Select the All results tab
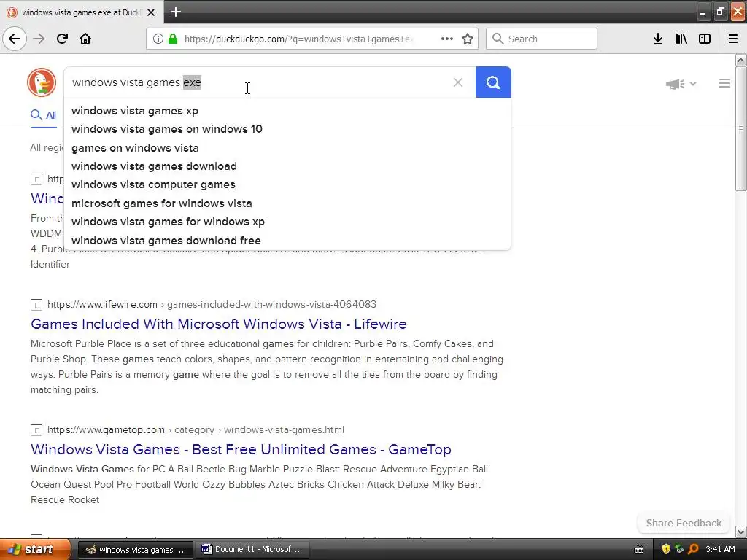 [43, 115]
